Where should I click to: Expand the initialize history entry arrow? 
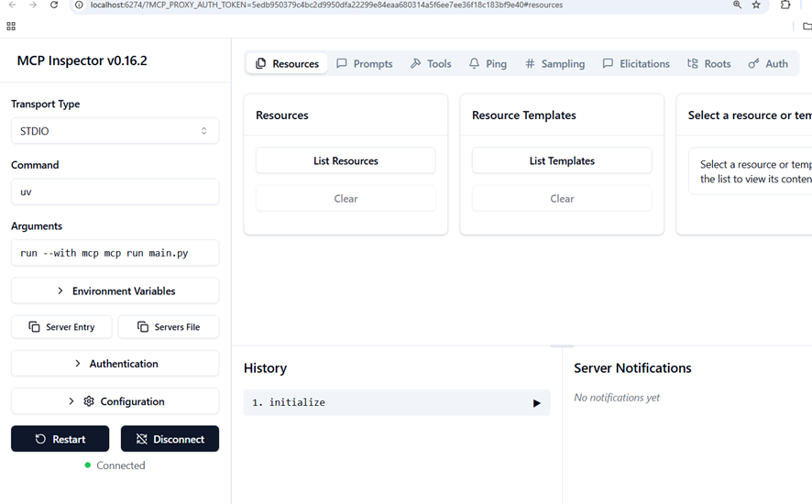[x=537, y=403]
